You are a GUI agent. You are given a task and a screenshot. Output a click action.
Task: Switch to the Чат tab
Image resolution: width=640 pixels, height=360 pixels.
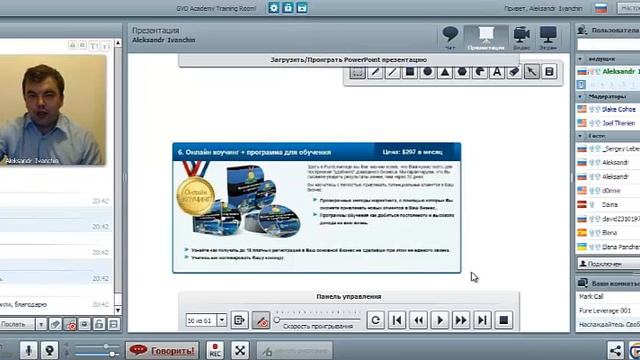pyautogui.click(x=450, y=38)
